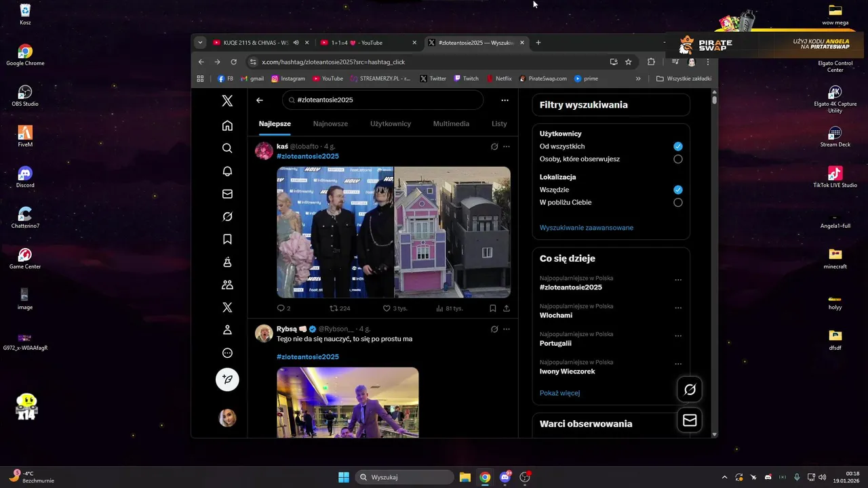Click 'Pokaż więcej' under trends

[x=559, y=393]
